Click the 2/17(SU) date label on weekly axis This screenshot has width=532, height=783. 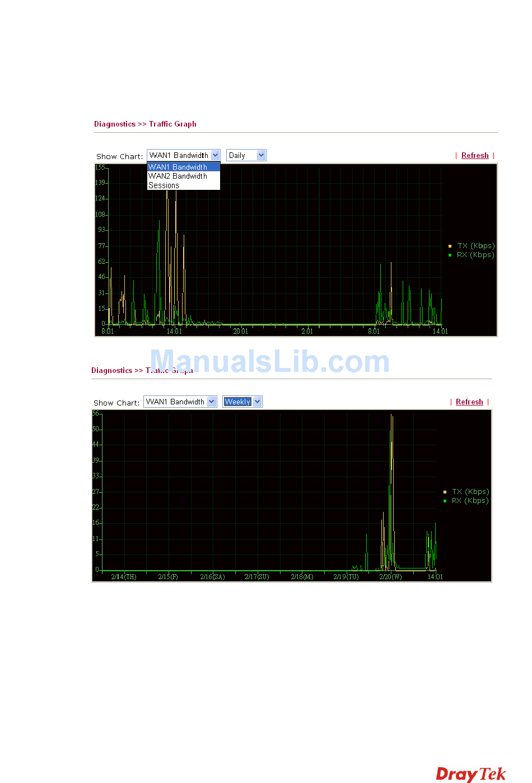coord(256,577)
